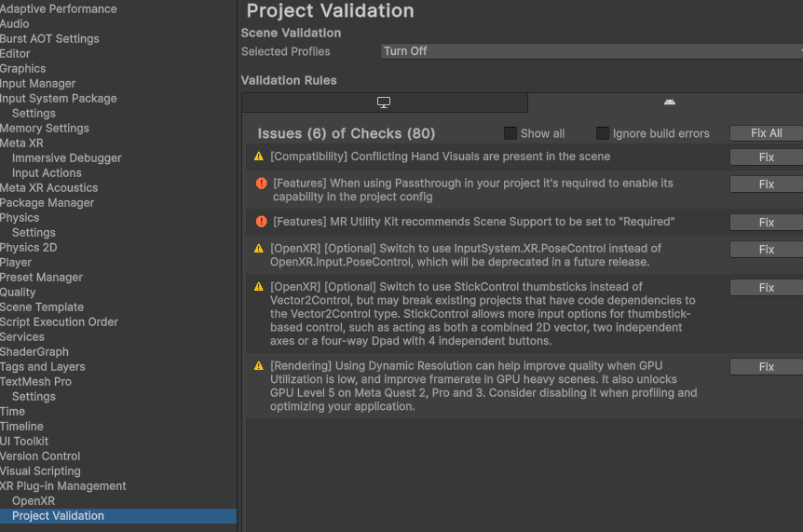Fix the Scene Support Required issue
The width and height of the screenshot is (803, 532).
(766, 223)
